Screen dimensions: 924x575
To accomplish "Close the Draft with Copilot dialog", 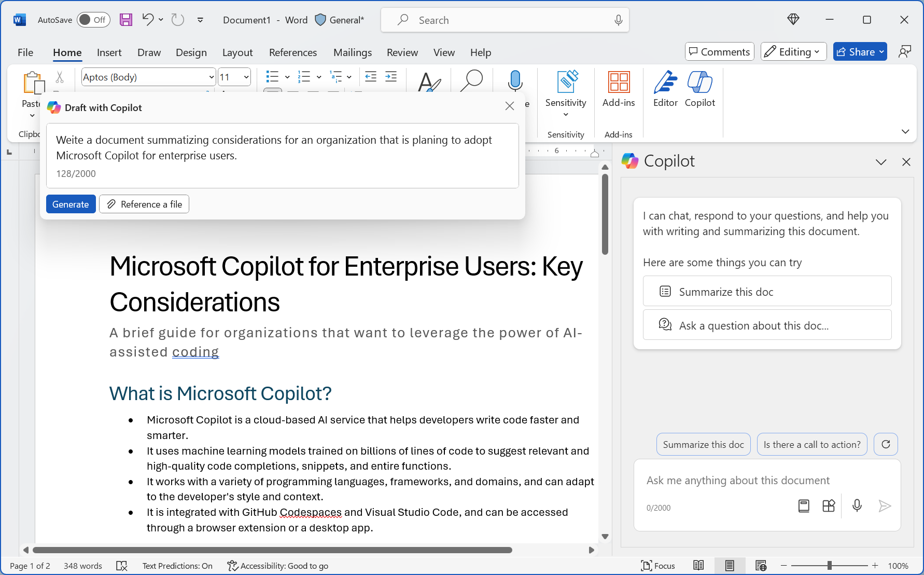I will [x=510, y=106].
